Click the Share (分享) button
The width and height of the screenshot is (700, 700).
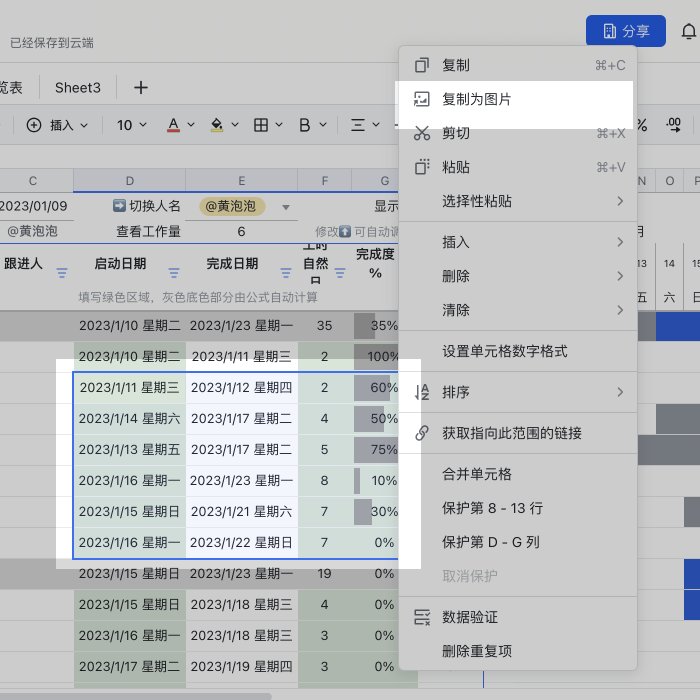coord(625,31)
